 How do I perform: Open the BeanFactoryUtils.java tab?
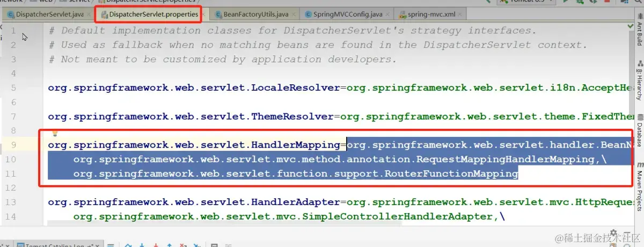(x=254, y=14)
